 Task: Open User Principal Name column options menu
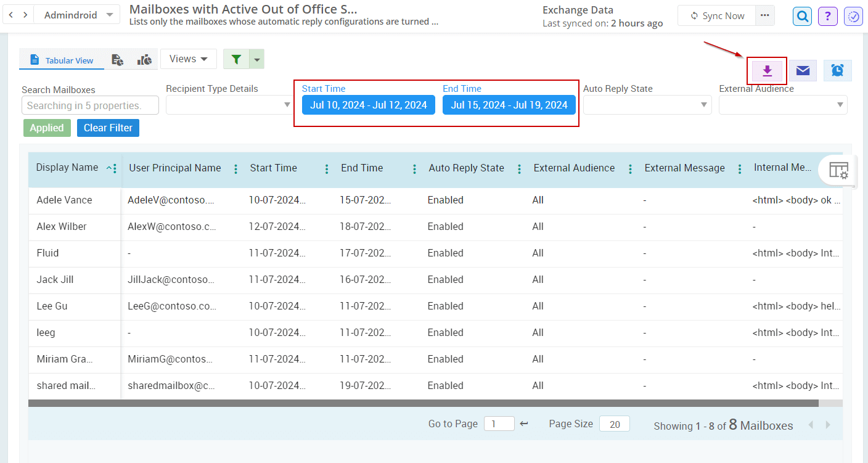pyautogui.click(x=235, y=169)
